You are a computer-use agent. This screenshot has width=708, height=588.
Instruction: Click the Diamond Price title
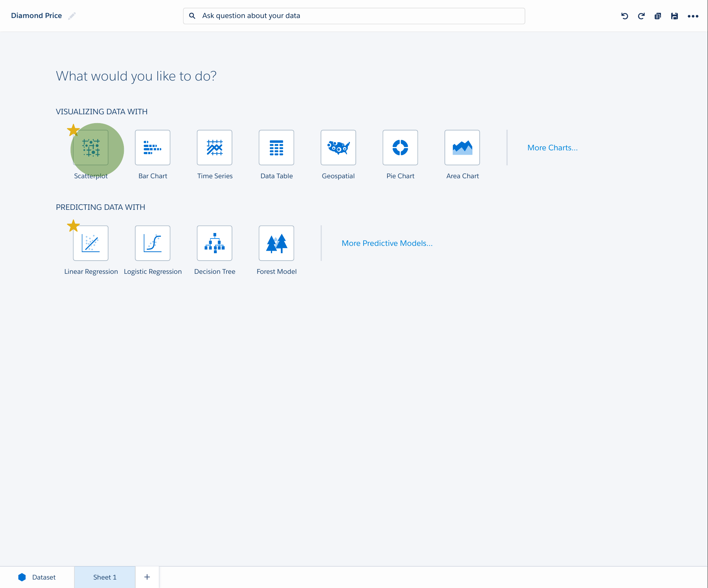tap(36, 15)
